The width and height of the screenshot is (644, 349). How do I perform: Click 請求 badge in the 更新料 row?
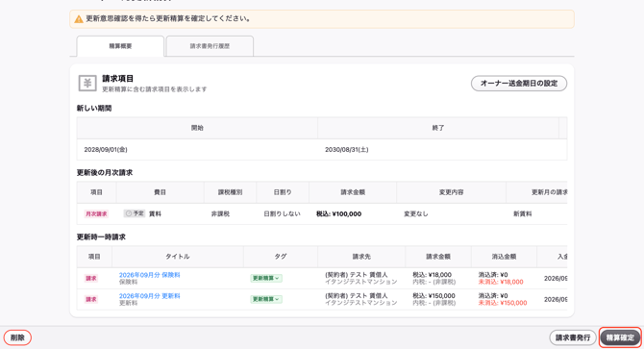(91, 299)
